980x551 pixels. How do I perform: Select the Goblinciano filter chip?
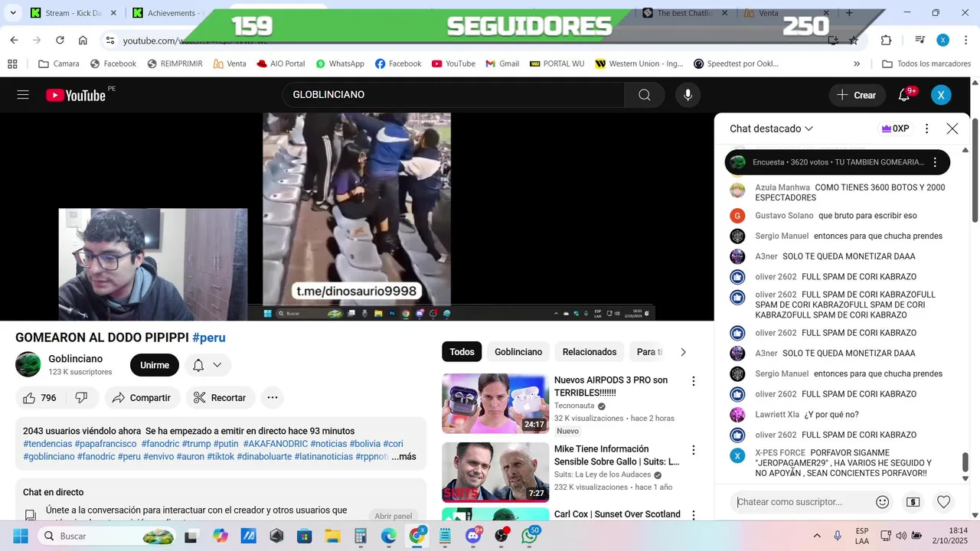click(518, 352)
